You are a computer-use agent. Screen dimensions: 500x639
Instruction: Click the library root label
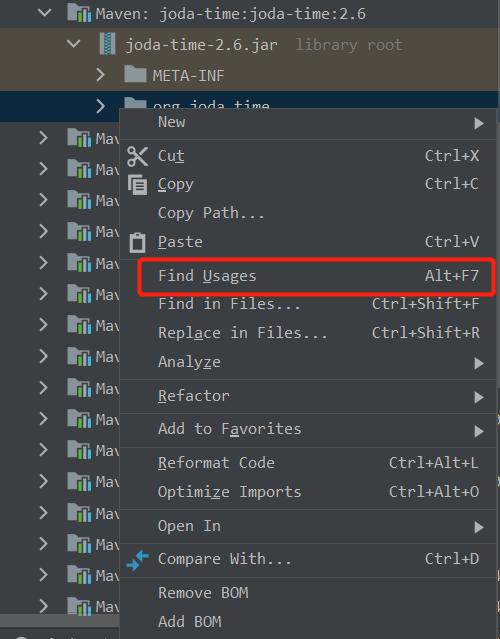pyautogui.click(x=349, y=44)
